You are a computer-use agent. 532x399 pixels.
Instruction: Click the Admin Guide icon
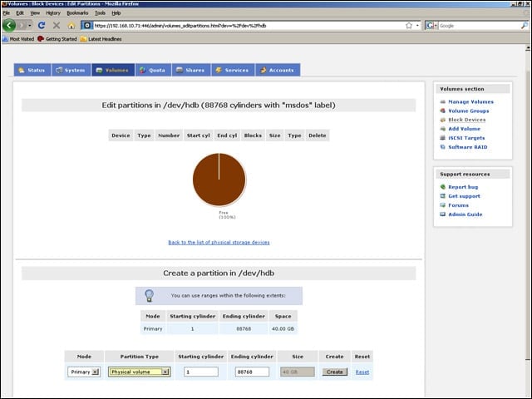pyautogui.click(x=442, y=214)
